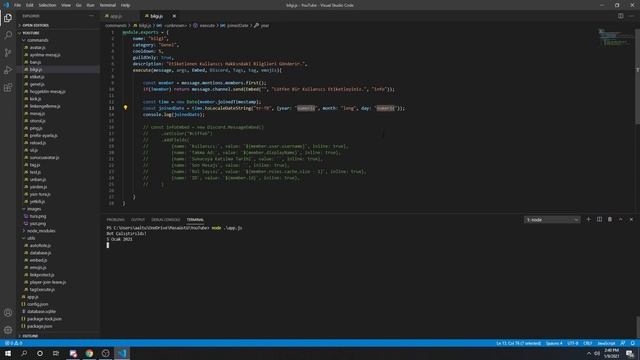Open the Edit menu
This screenshot has width=640, height=360.
pyautogui.click(x=30, y=5)
